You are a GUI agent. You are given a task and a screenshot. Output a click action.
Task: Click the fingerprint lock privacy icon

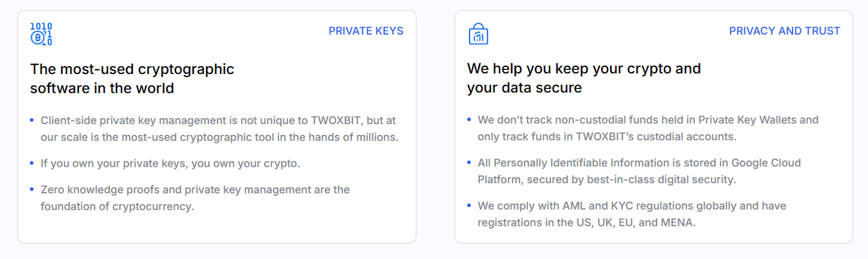click(x=478, y=34)
